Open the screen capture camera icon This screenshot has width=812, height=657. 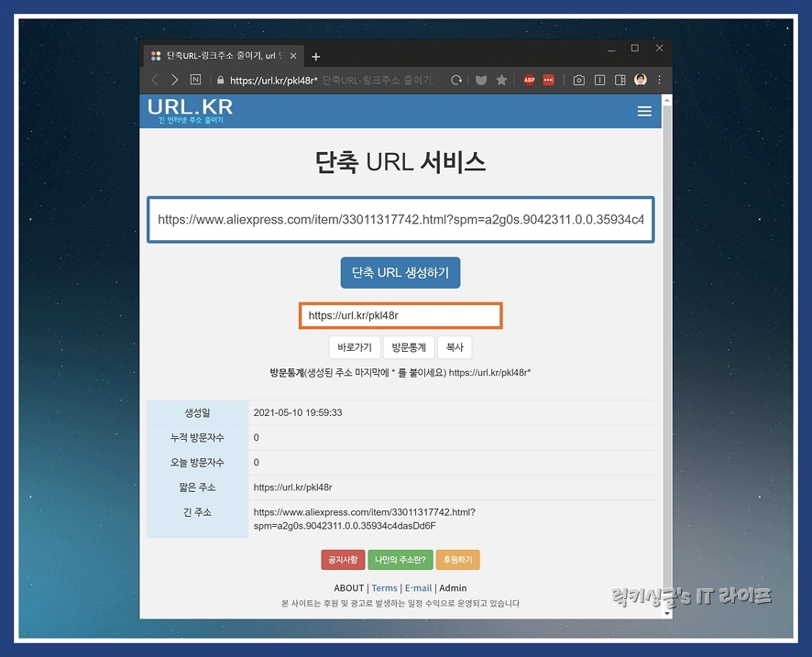tap(578, 80)
